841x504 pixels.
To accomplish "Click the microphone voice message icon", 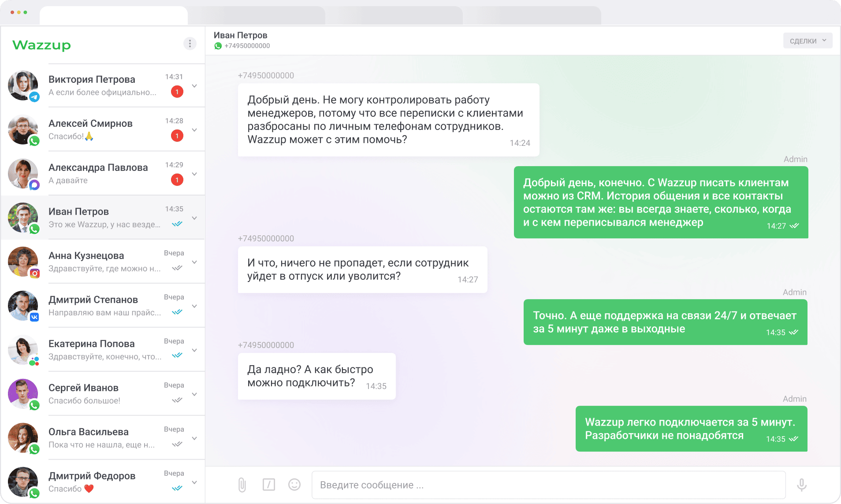I will pyautogui.click(x=801, y=485).
